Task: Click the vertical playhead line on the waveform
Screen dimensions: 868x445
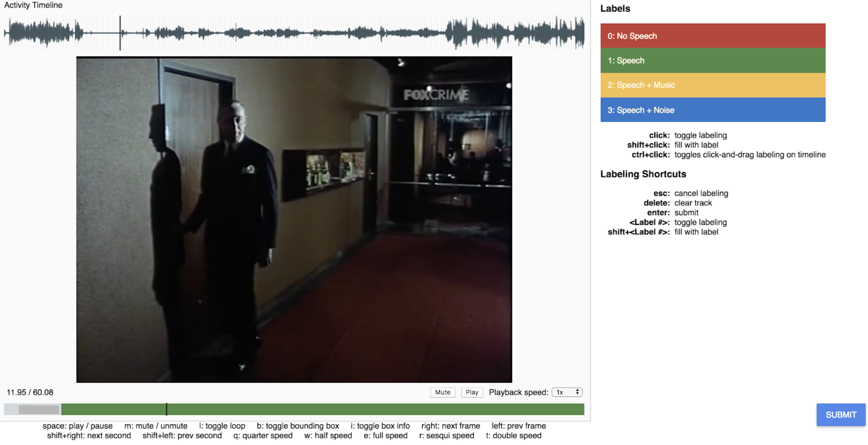Action: pos(120,33)
